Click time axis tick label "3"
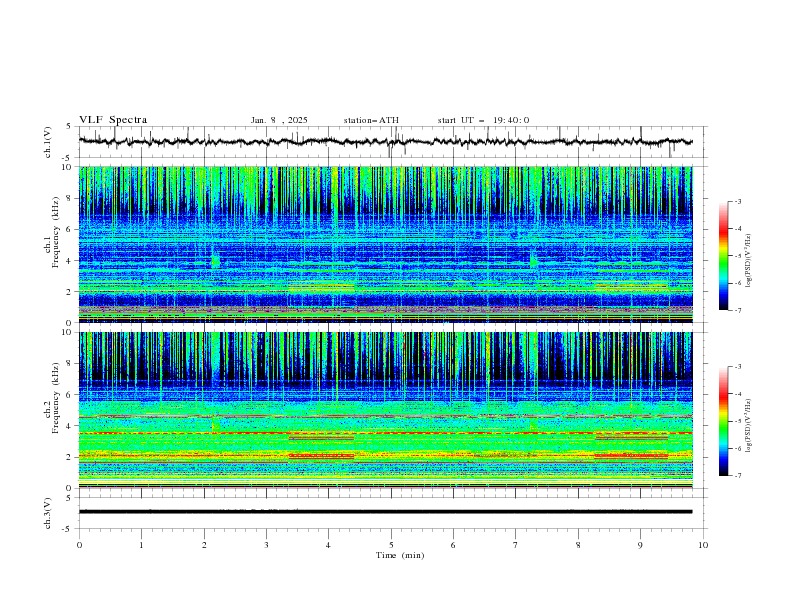 click(x=266, y=545)
